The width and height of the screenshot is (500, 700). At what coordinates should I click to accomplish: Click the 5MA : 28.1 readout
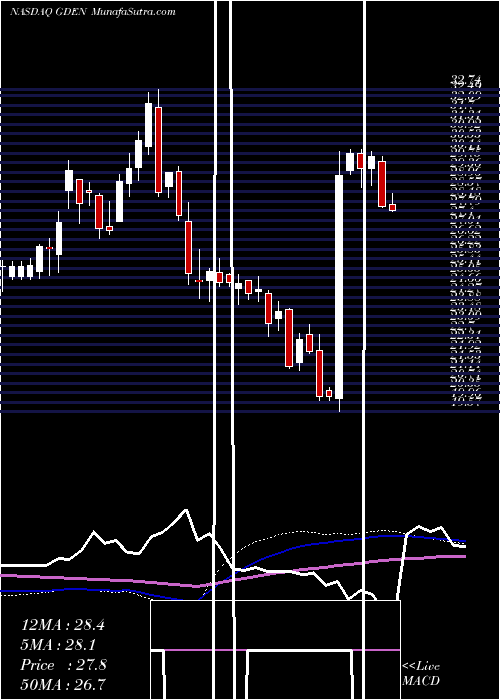click(59, 645)
